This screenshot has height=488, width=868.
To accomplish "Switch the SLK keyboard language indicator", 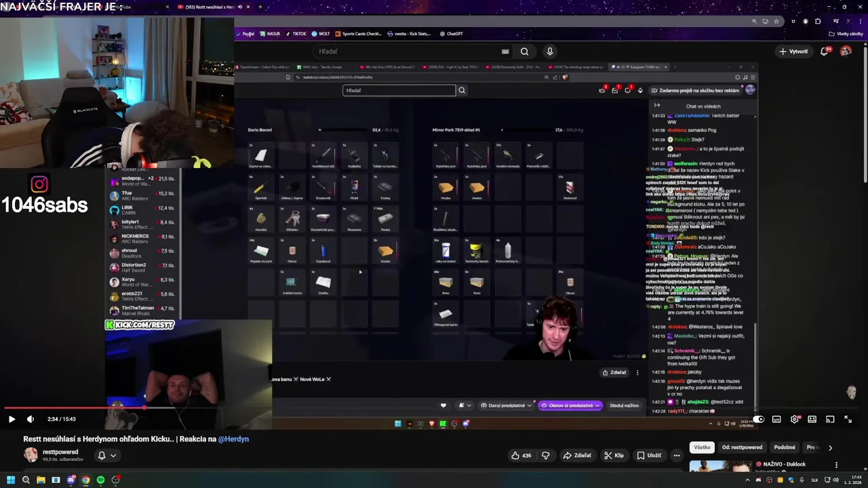I will point(815,480).
